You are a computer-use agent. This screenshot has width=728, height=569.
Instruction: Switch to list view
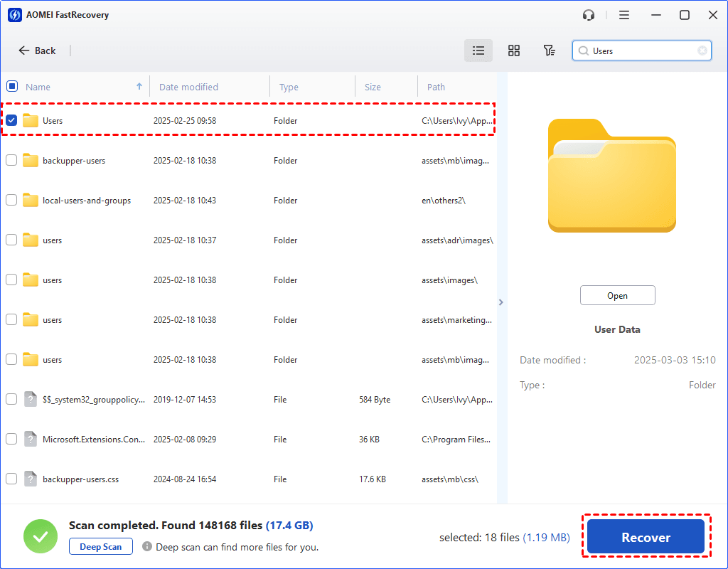478,50
